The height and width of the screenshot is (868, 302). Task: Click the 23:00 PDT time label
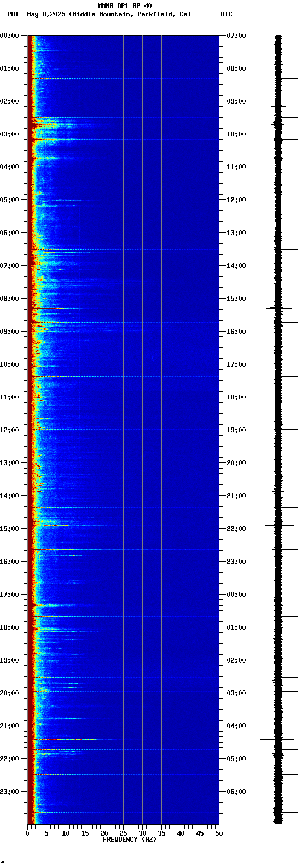click(10, 792)
